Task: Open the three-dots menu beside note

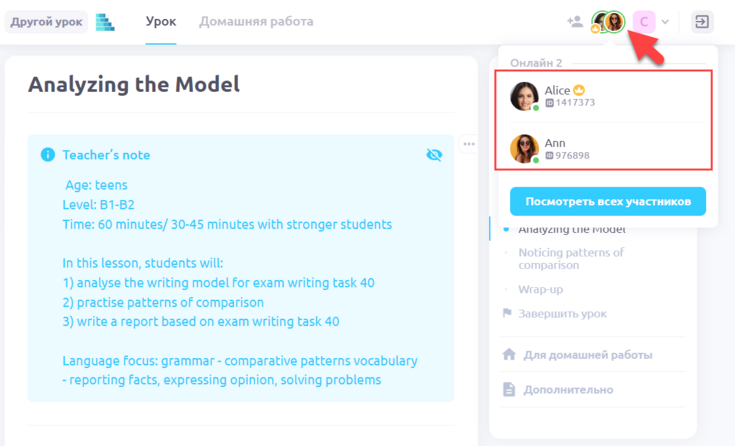Action: click(469, 144)
